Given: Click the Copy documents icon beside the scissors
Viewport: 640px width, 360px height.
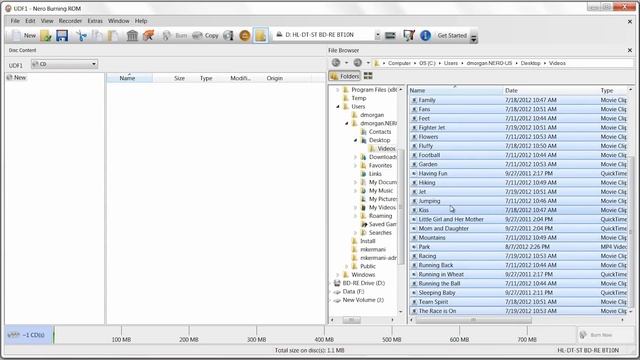Looking at the screenshot, I should click(97, 36).
